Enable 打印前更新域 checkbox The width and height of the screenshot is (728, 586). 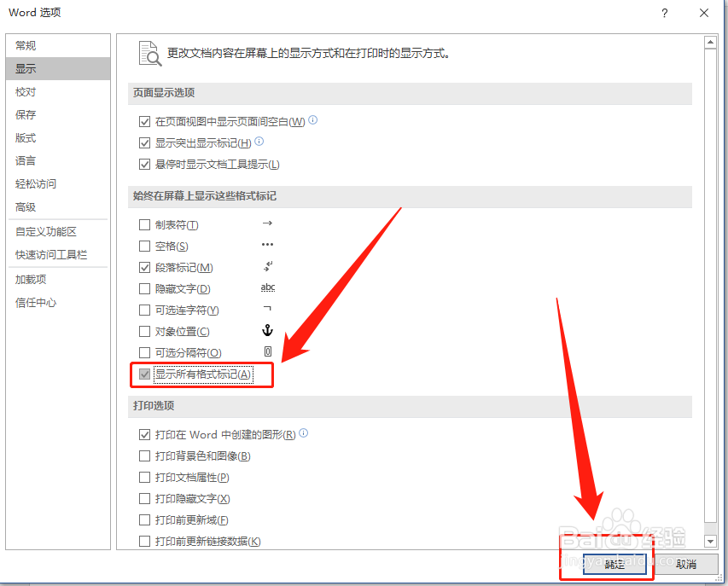(144, 520)
